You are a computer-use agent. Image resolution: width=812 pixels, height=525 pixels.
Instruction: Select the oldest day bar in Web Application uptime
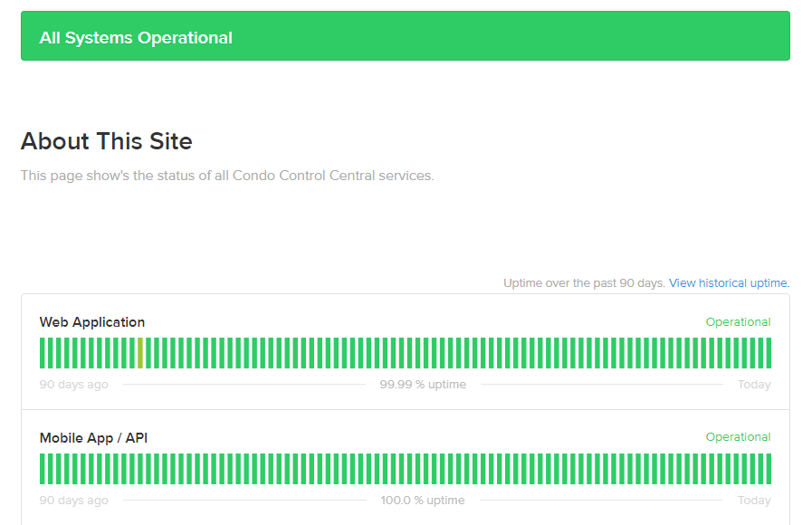click(42, 353)
